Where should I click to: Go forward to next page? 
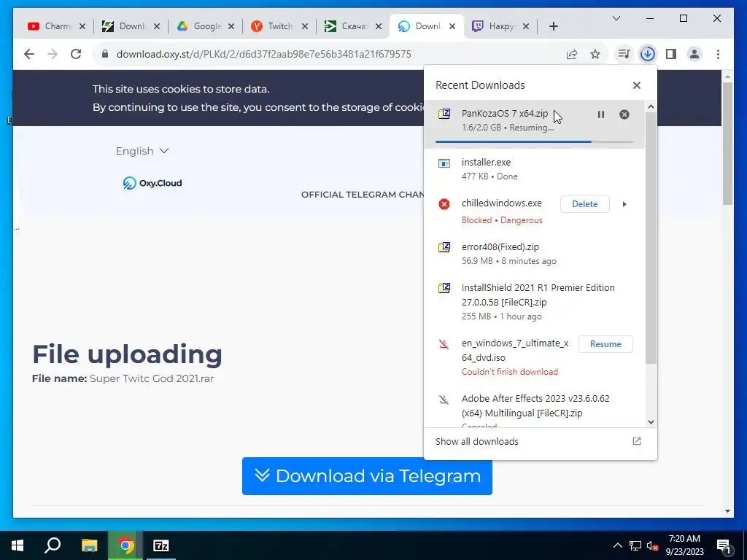tap(53, 54)
